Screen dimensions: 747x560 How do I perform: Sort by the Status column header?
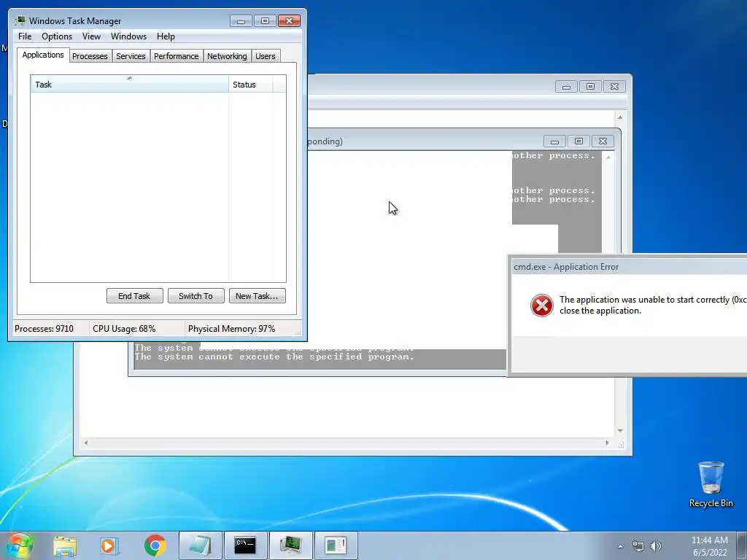[x=251, y=85]
